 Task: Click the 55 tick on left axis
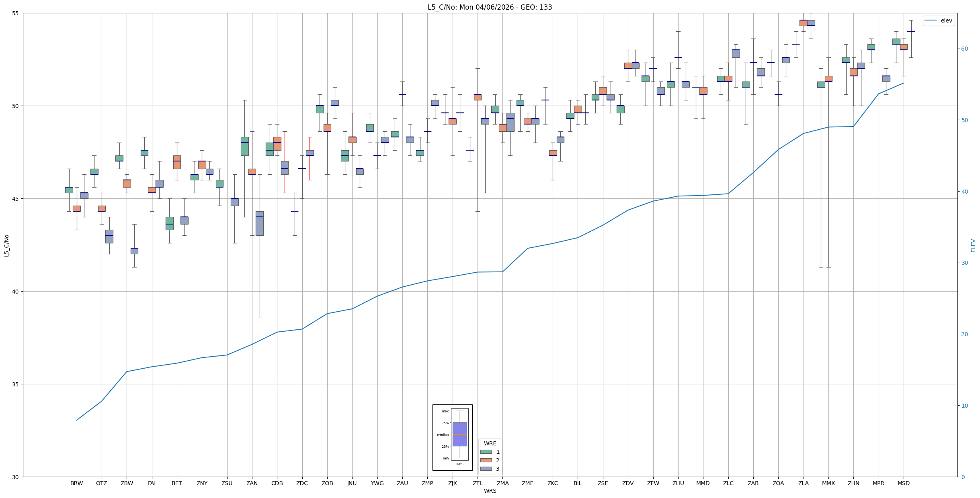16,13
